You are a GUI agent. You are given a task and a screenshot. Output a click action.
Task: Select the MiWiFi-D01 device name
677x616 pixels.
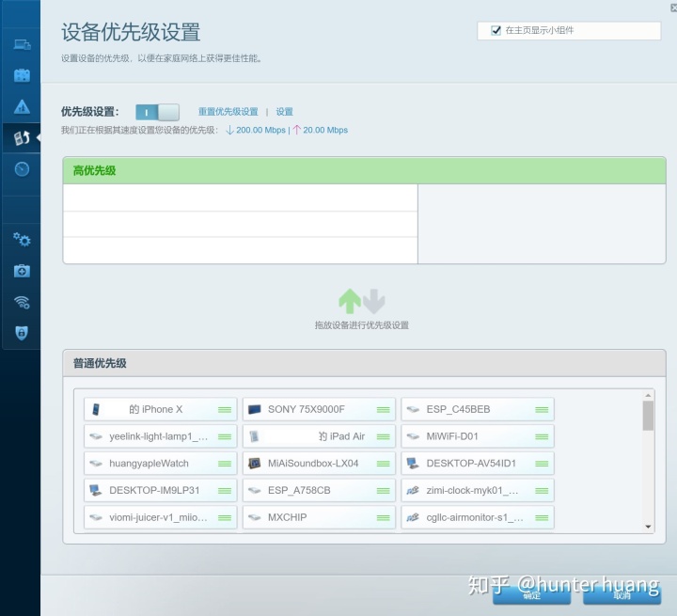pos(452,436)
